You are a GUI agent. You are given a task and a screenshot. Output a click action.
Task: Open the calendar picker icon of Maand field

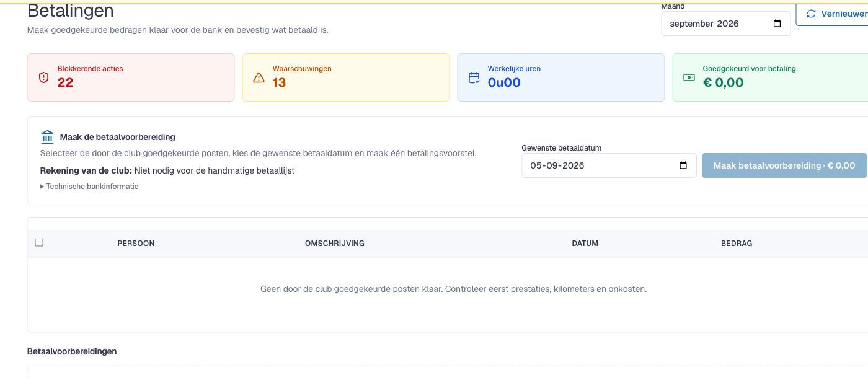pos(777,24)
